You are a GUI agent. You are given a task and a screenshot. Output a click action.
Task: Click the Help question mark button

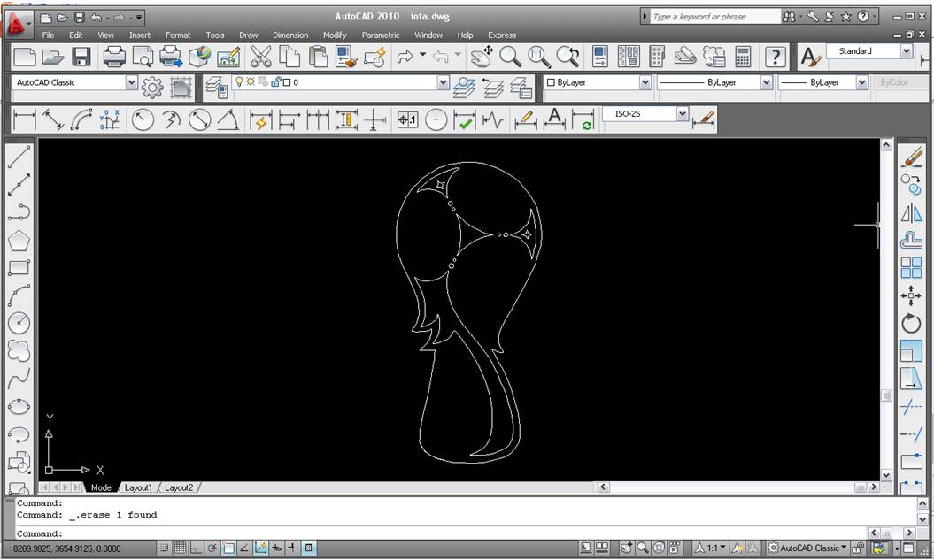775,58
